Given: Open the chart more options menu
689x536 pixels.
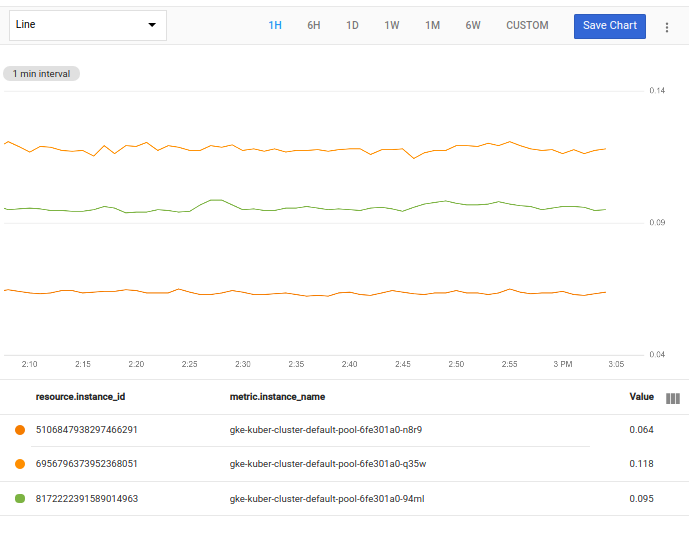Looking at the screenshot, I should pos(667,27).
